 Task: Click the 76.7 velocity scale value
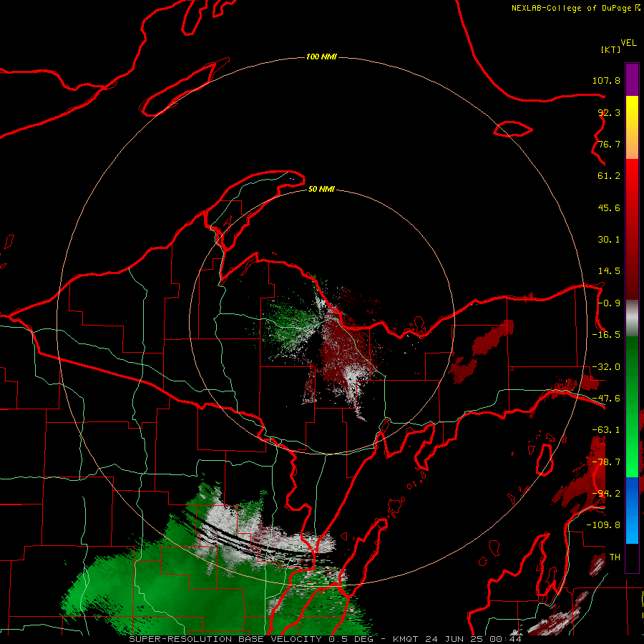[x=609, y=144]
